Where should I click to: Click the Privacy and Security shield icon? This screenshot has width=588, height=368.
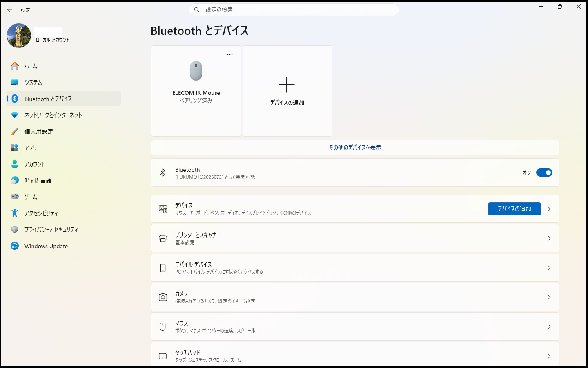(x=15, y=230)
